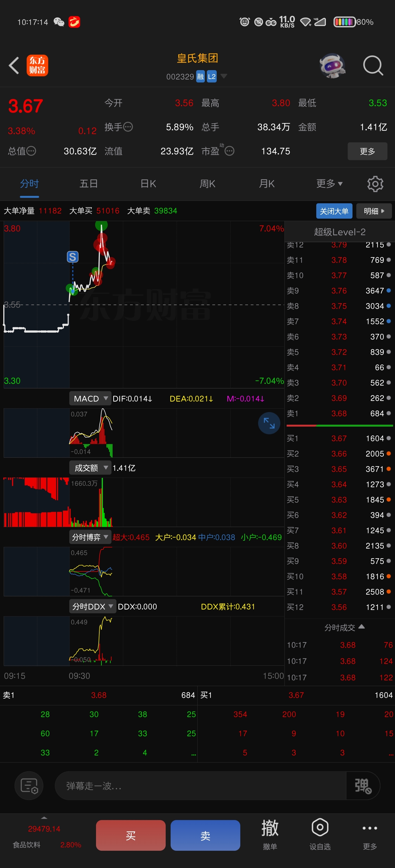This screenshot has width=395, height=868.
Task: Open 明细 big order details
Action: click(374, 211)
